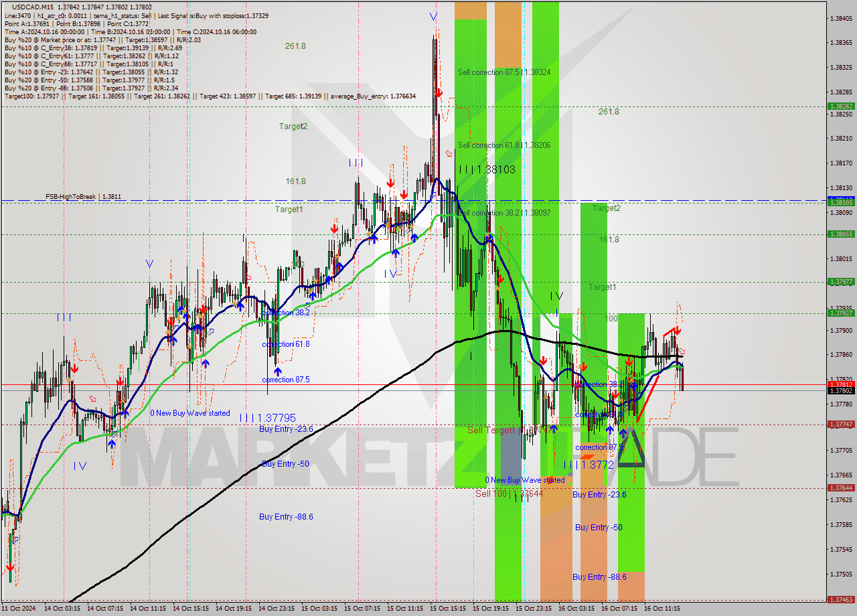Viewport: 857px width, 616px height.
Task: Click the 1.37900 price scale value
Action: click(842, 330)
